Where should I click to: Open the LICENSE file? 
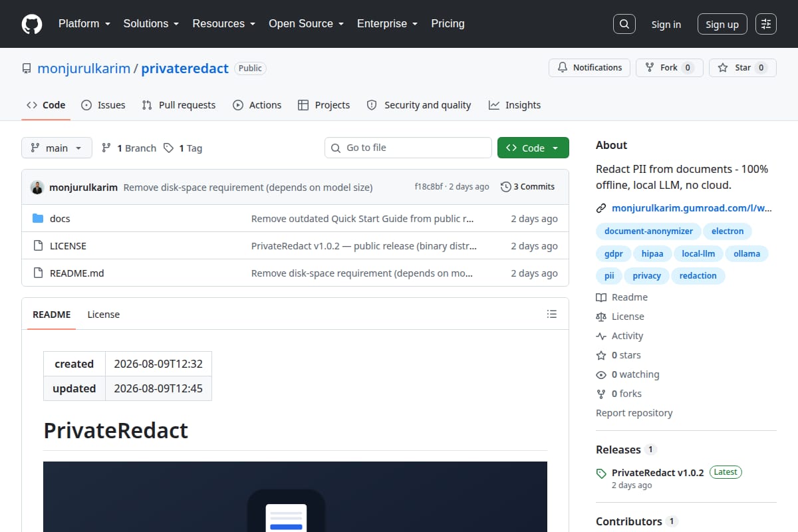coord(68,246)
